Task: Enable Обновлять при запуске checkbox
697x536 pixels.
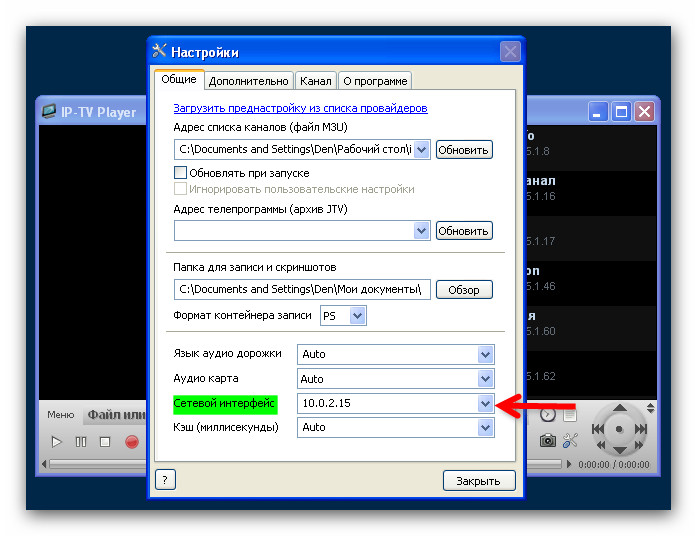Action: (x=180, y=172)
